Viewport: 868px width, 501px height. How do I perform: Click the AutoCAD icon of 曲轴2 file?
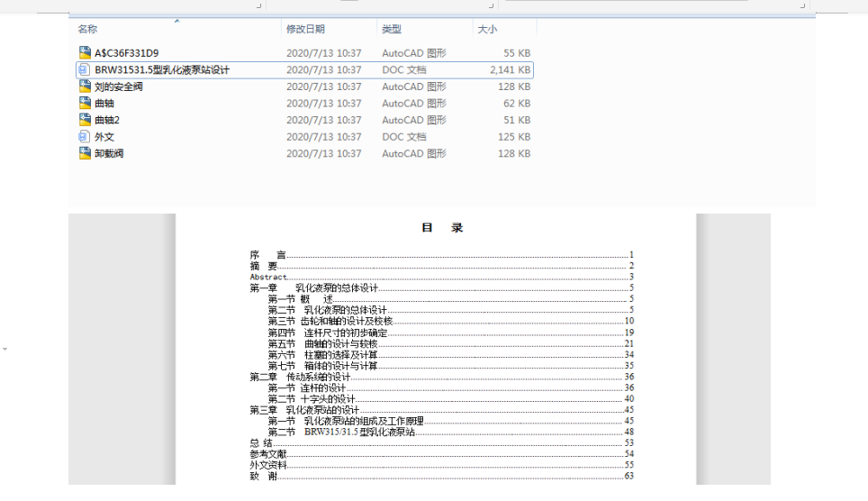click(85, 119)
